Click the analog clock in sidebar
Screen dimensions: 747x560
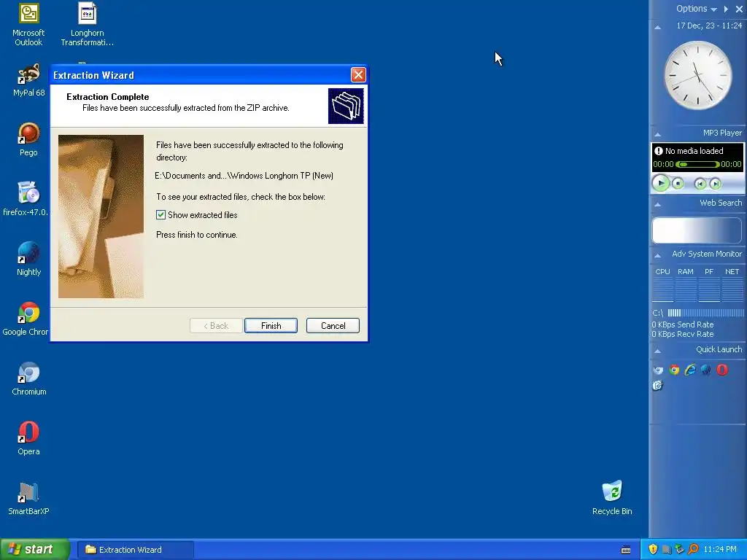(x=698, y=75)
